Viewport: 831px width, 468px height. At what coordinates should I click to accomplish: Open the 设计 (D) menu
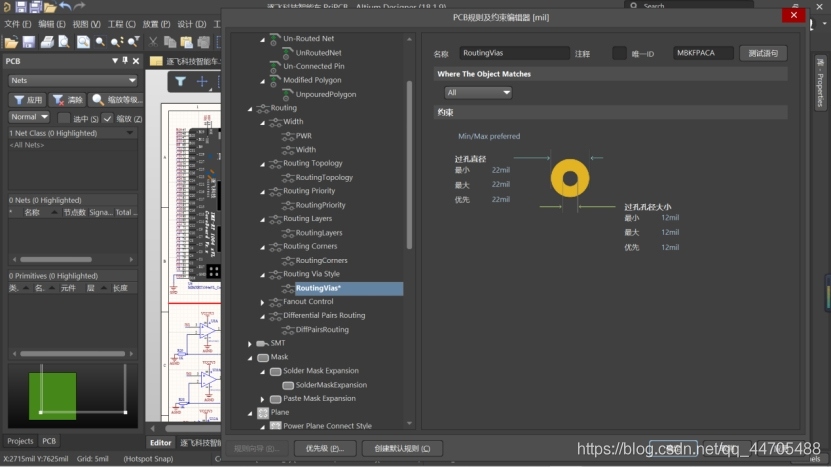coord(191,24)
